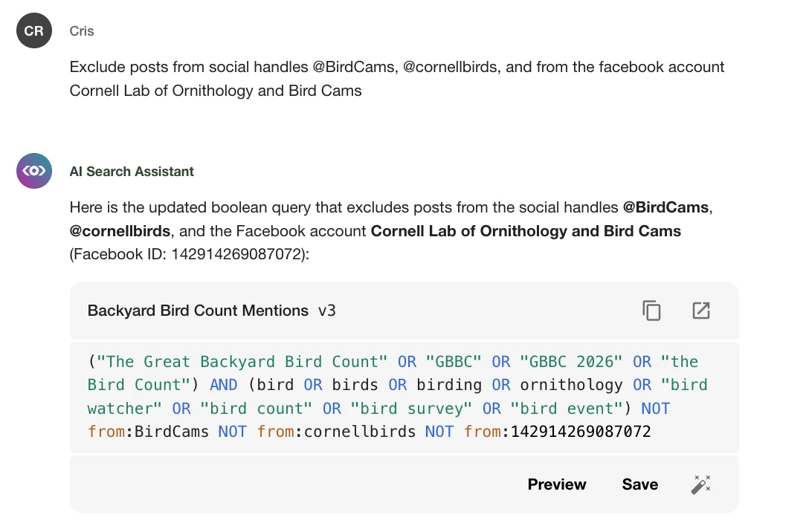Click the AI Search Assistant avatar
The width and height of the screenshot is (809, 532).
[x=34, y=172]
